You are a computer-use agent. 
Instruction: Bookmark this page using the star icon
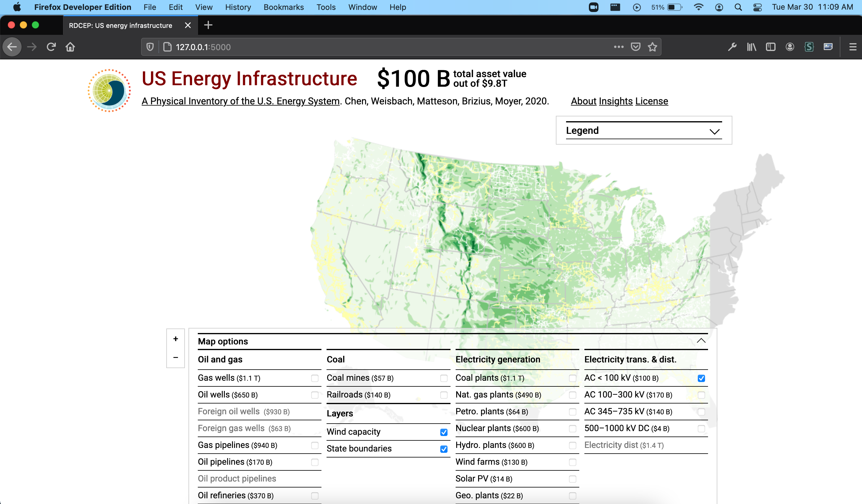coord(652,47)
